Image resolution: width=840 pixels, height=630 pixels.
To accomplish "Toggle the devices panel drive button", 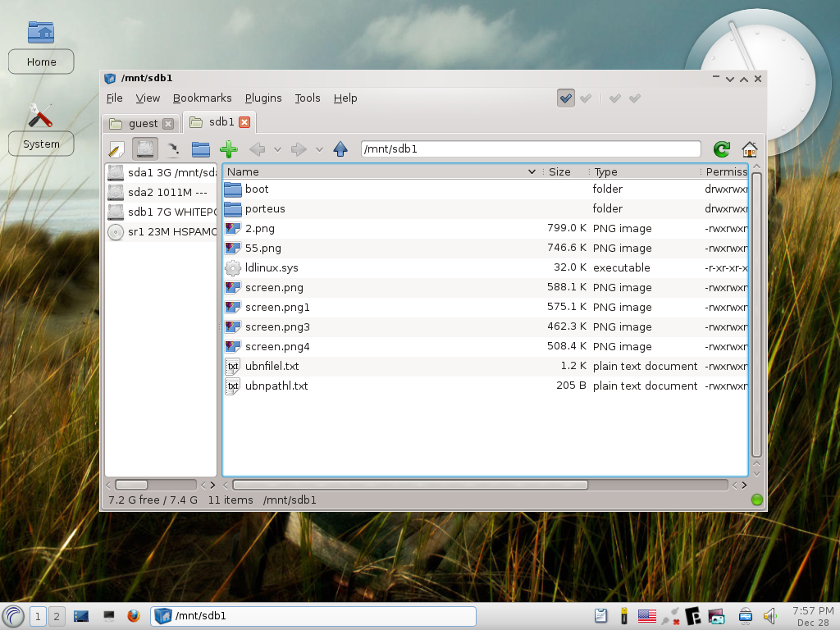I will tap(144, 149).
